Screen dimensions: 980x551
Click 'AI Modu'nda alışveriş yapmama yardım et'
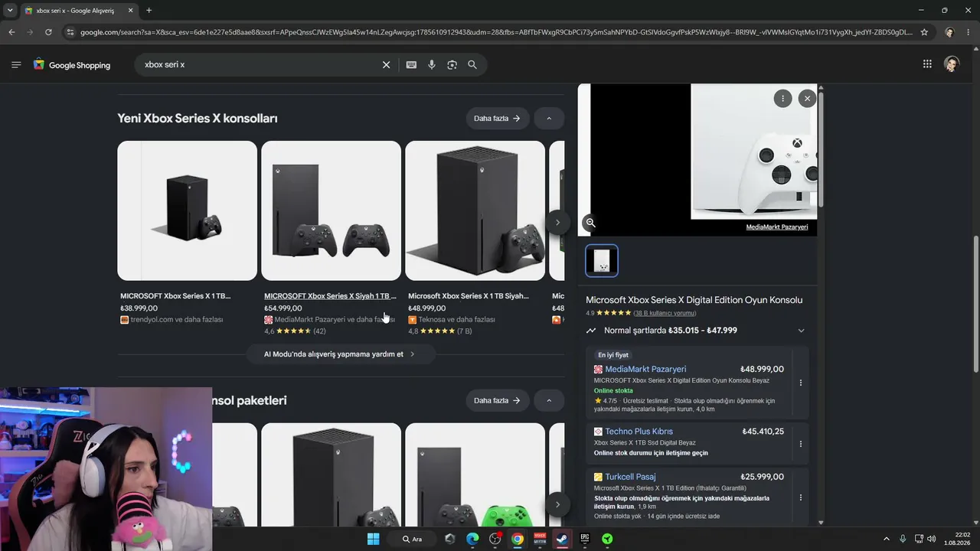click(x=340, y=354)
